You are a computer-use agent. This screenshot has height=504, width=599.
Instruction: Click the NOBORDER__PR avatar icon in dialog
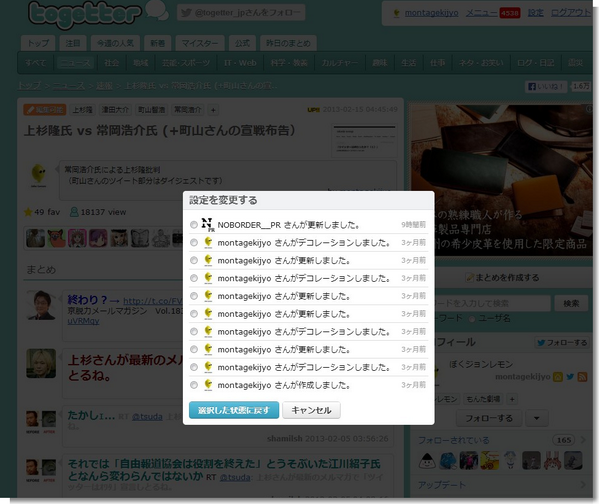(x=208, y=225)
